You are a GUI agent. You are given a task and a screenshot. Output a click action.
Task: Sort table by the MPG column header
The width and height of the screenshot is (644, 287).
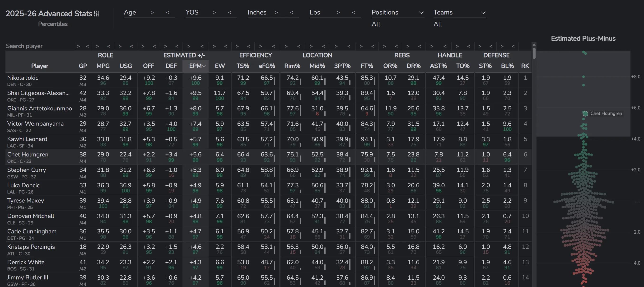coord(103,66)
